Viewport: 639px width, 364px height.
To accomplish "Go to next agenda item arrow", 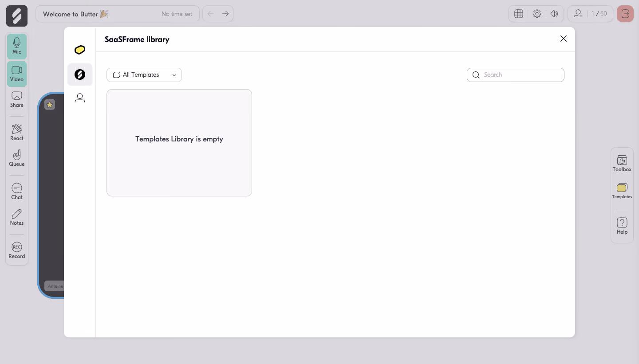I will coord(225,14).
